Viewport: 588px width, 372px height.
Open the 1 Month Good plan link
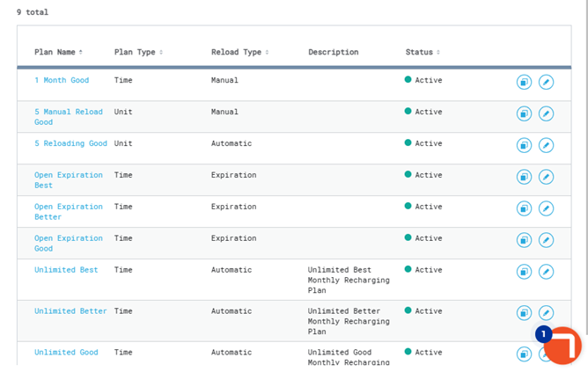62,80
